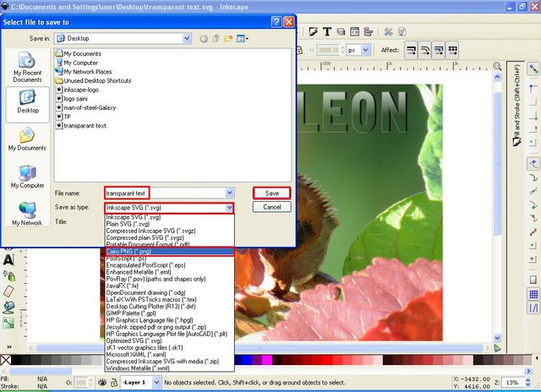Toggle grid snapping icon on snap bar
The image size is (541, 392).
pos(533,295)
